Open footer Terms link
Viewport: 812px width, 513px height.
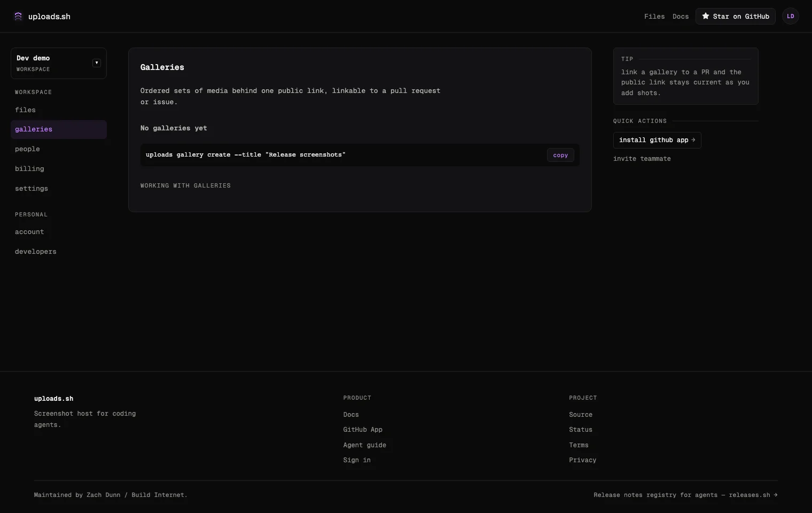(x=579, y=445)
